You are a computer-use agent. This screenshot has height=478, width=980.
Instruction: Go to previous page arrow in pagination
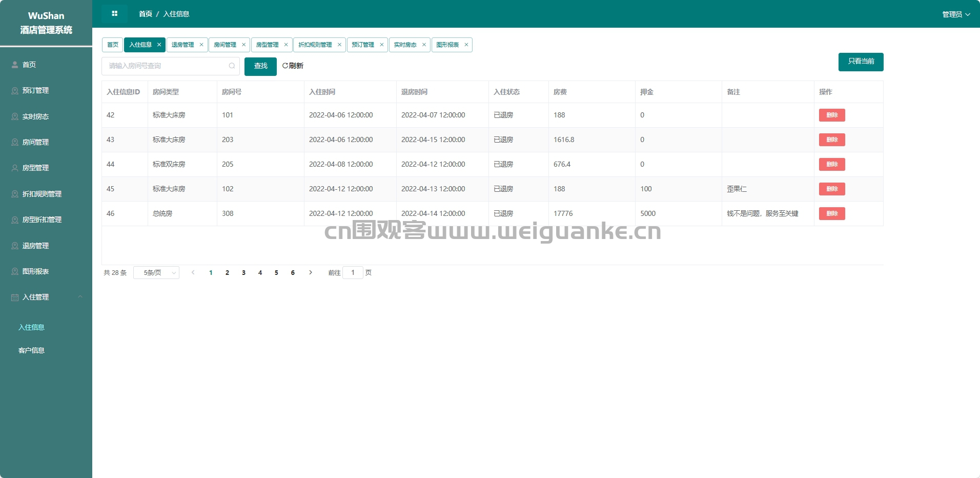point(193,272)
